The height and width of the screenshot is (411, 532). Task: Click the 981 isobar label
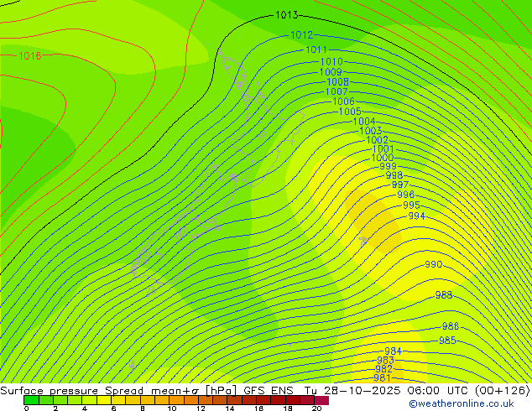[382, 377]
